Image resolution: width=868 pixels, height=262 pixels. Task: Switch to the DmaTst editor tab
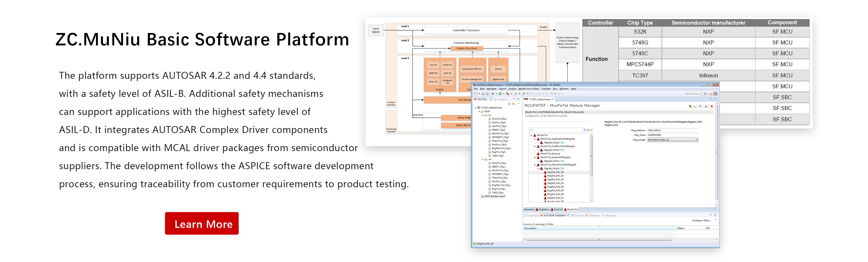pyautogui.click(x=556, y=209)
